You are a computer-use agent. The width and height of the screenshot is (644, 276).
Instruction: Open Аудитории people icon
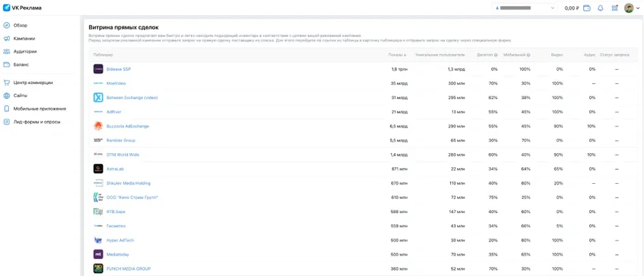[x=6, y=52]
